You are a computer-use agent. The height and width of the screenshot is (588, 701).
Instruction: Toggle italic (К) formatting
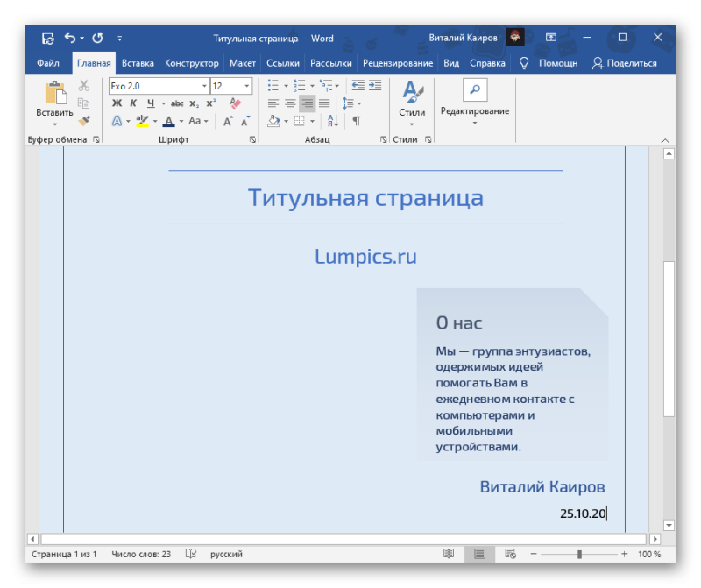[x=133, y=103]
